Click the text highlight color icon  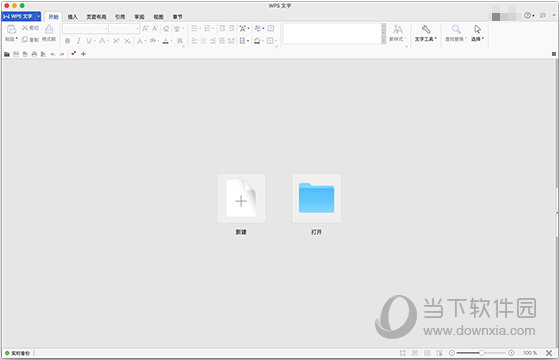tap(153, 41)
